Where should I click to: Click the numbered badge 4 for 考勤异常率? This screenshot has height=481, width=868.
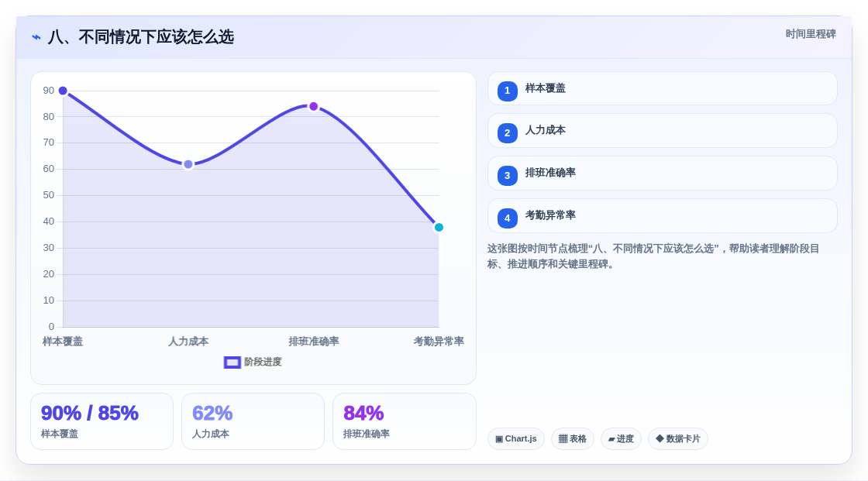pyautogui.click(x=507, y=218)
